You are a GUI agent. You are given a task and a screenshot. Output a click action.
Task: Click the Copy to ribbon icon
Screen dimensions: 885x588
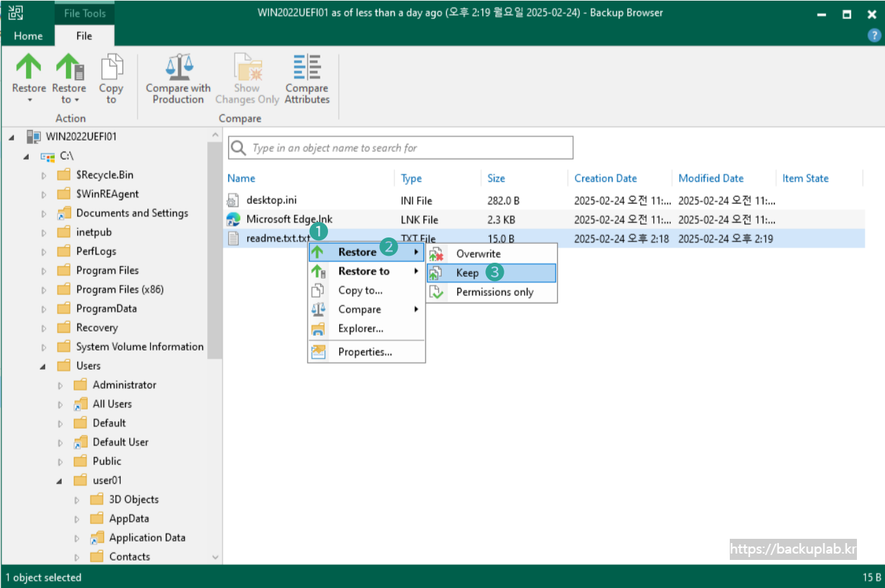(111, 67)
